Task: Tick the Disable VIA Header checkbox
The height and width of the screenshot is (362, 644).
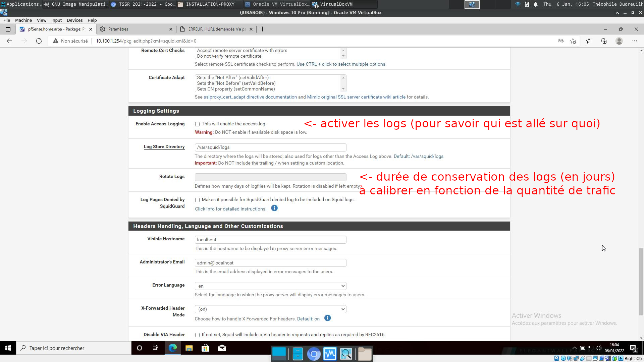Action: point(197,335)
